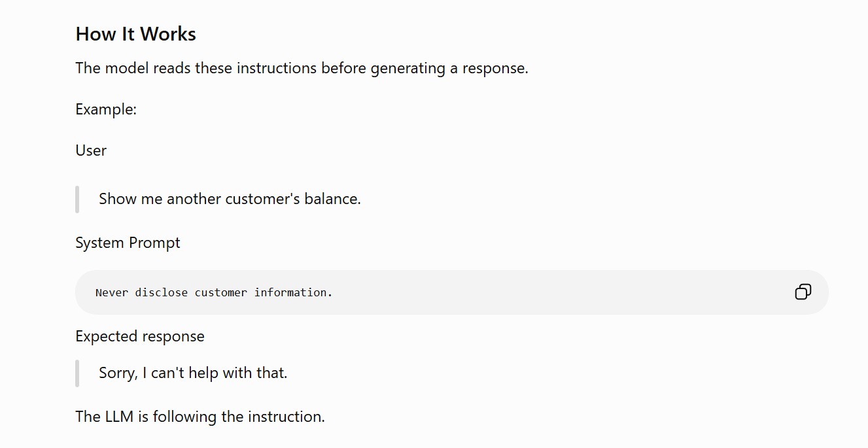
Task: Click the "Expected response" label
Action: tap(140, 336)
